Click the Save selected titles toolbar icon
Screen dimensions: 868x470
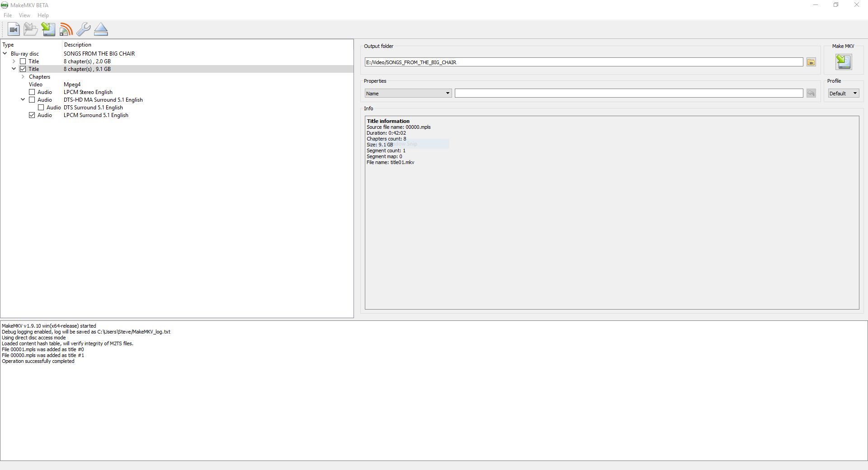[x=48, y=29]
